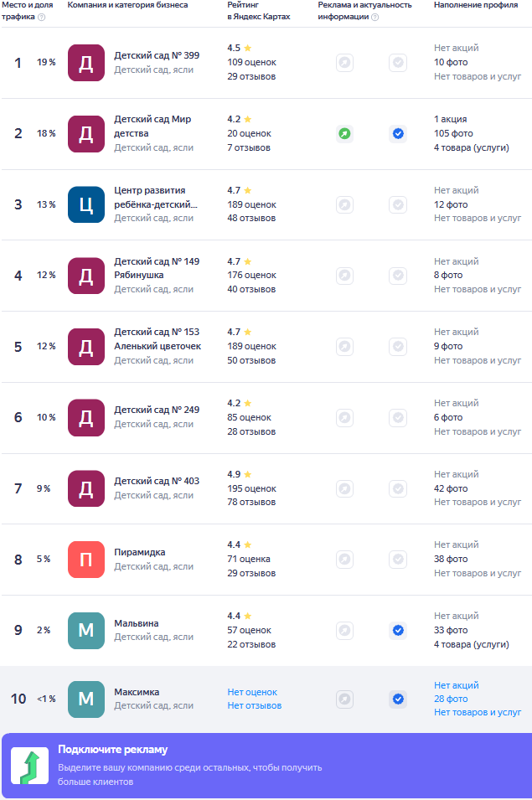Click grey advertising icon in Детский сад № 399 row
Screen dimensions: 532x800
pos(344,62)
